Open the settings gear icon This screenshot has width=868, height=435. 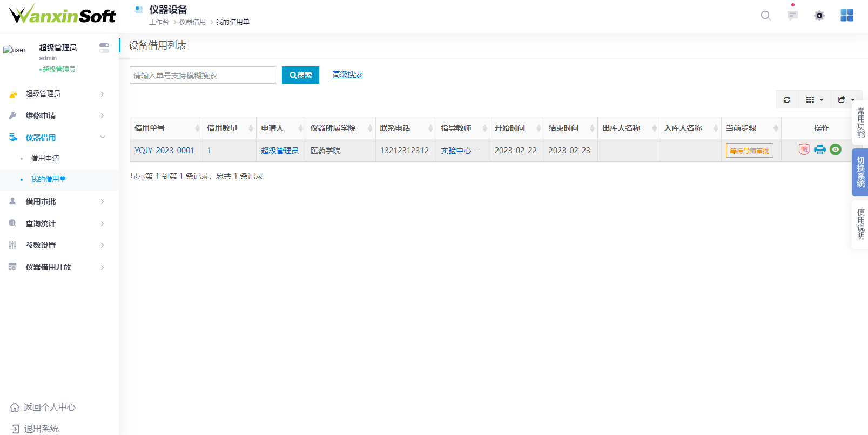pos(819,16)
